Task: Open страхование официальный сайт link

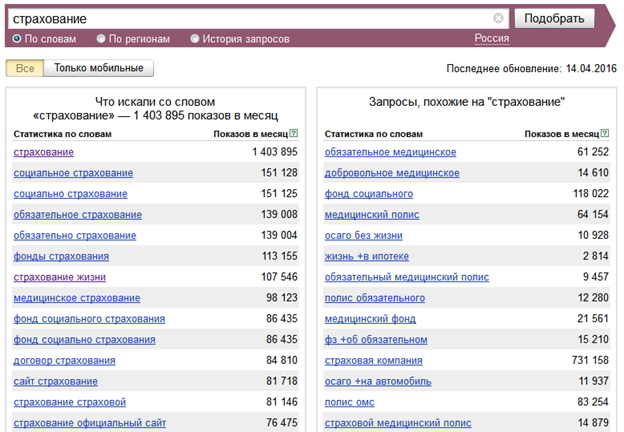Action: point(90,423)
